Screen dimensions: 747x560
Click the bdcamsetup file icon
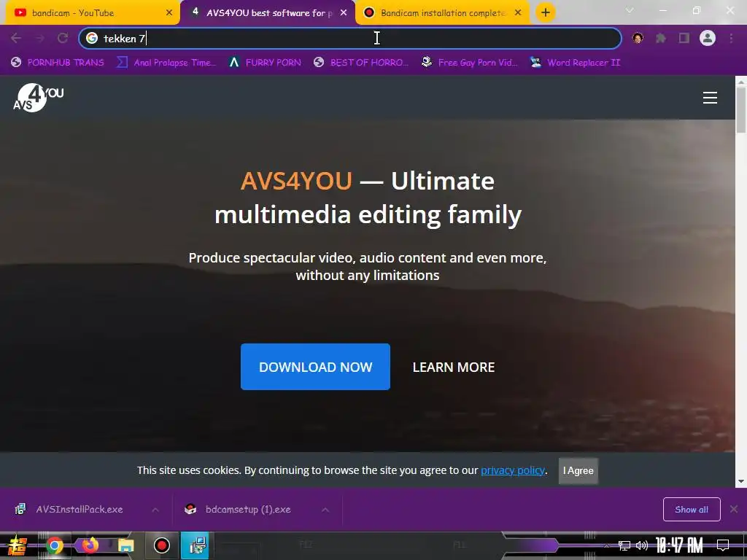pos(190,510)
